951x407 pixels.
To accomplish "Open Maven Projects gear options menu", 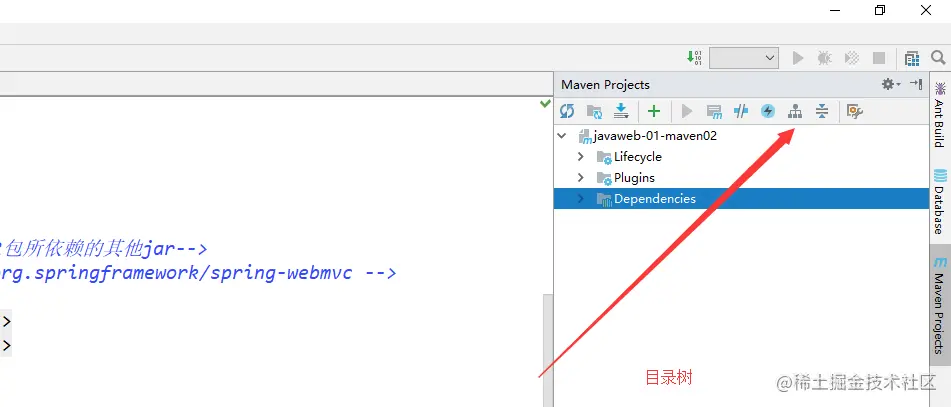I will click(890, 84).
